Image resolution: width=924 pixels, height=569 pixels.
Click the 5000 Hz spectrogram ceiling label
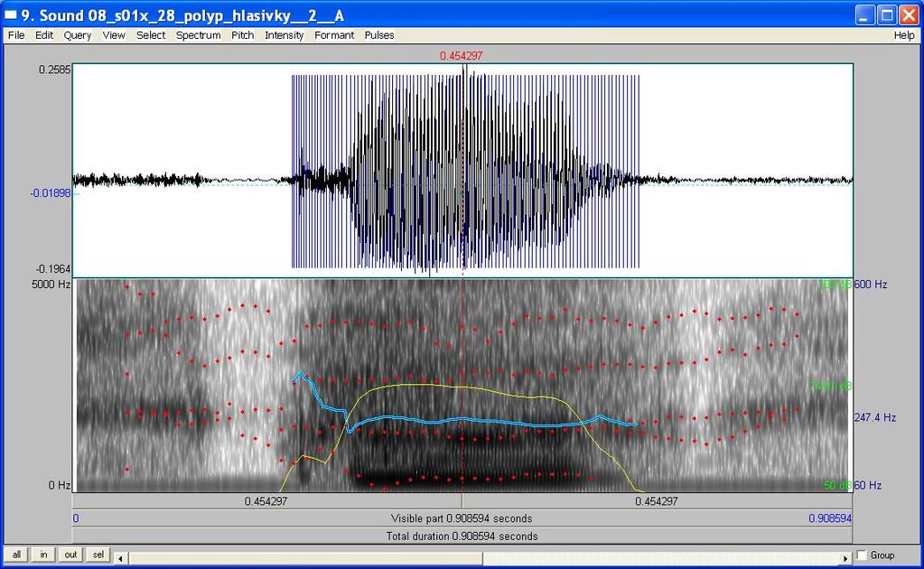51,284
